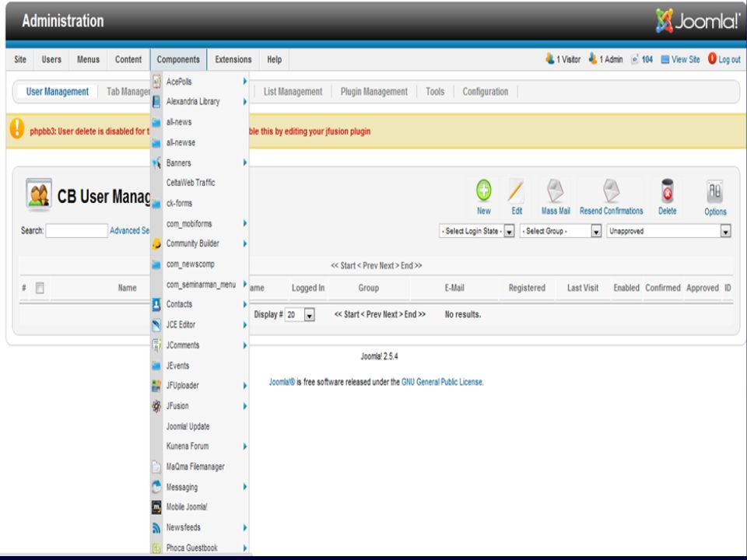Screen dimensions: 747x560
Task: Open the Content menu
Action: (x=128, y=60)
